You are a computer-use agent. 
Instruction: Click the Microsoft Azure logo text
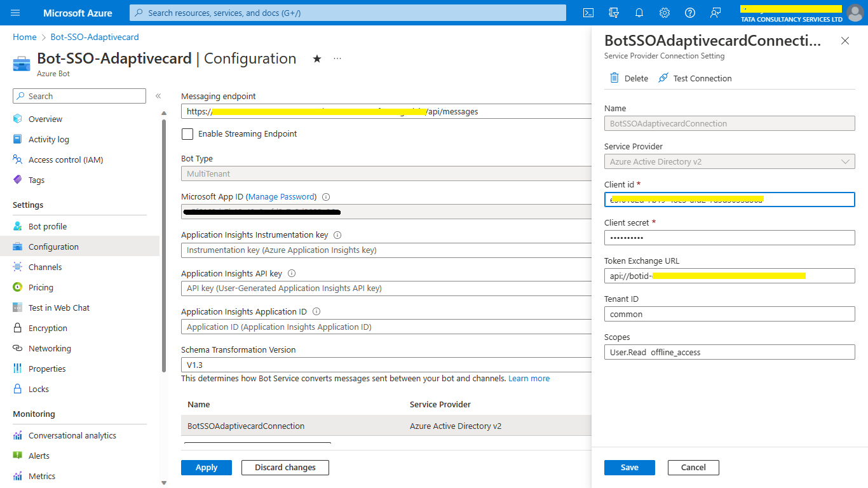click(78, 13)
